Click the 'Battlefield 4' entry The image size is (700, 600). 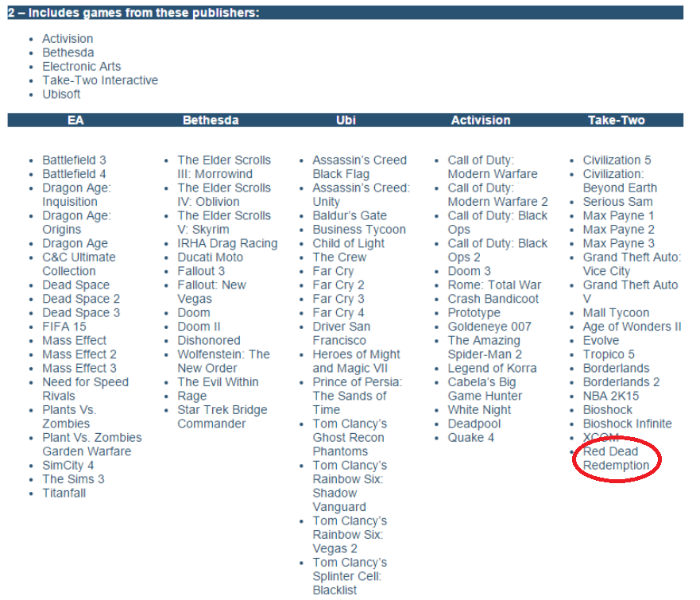pyautogui.click(x=74, y=174)
